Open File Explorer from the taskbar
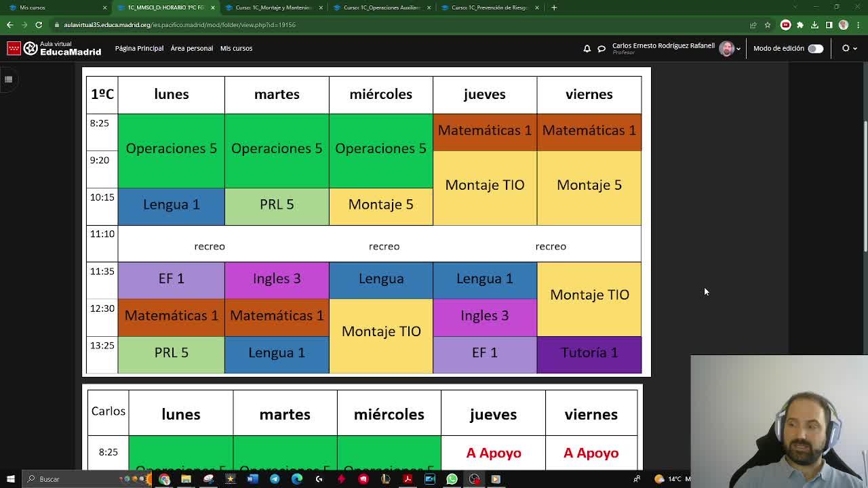 coord(186,479)
